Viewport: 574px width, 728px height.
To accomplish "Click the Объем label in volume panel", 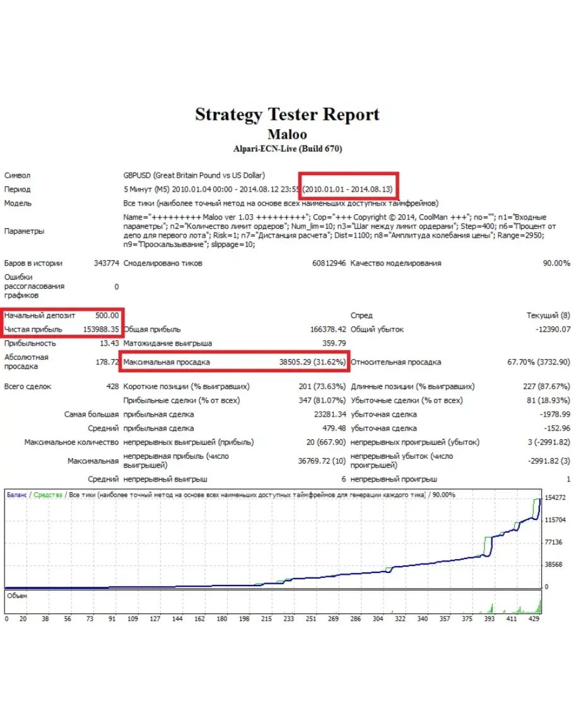I will pos(17,594).
